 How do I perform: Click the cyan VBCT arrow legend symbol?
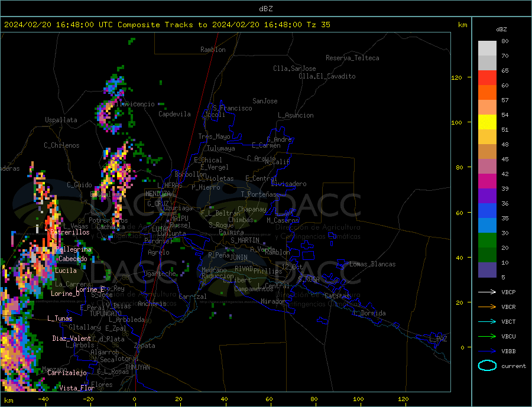click(x=488, y=321)
